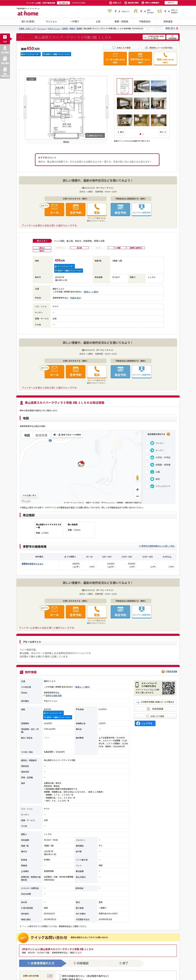The height and width of the screenshot is (980, 196).
Task: Click 更新時にメールを受け取る button
Action: pos(159,48)
